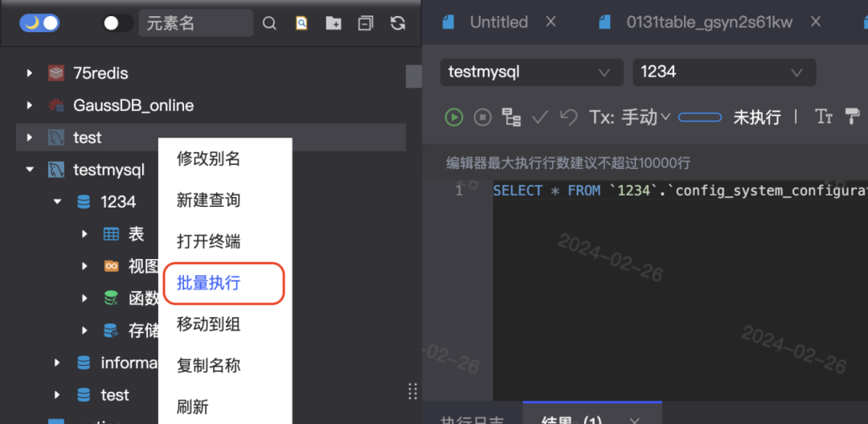Click the 元素名 search input field

click(196, 23)
